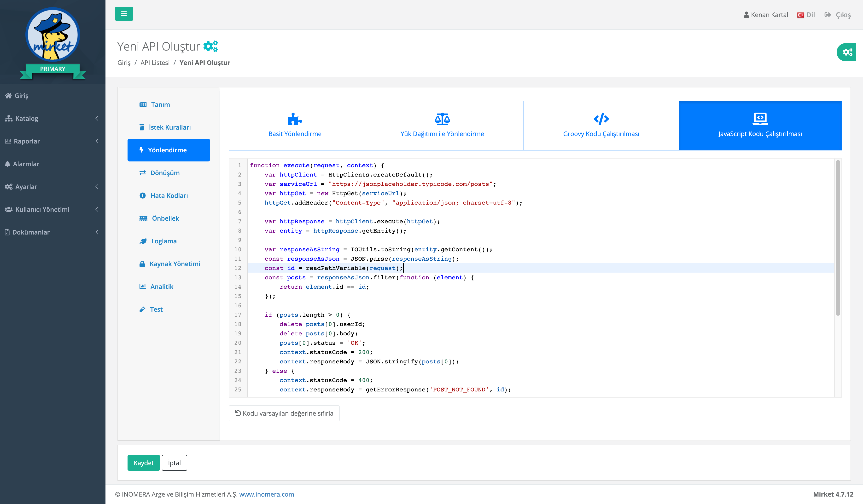Click the bar chart icon for Analitik

coord(142,286)
